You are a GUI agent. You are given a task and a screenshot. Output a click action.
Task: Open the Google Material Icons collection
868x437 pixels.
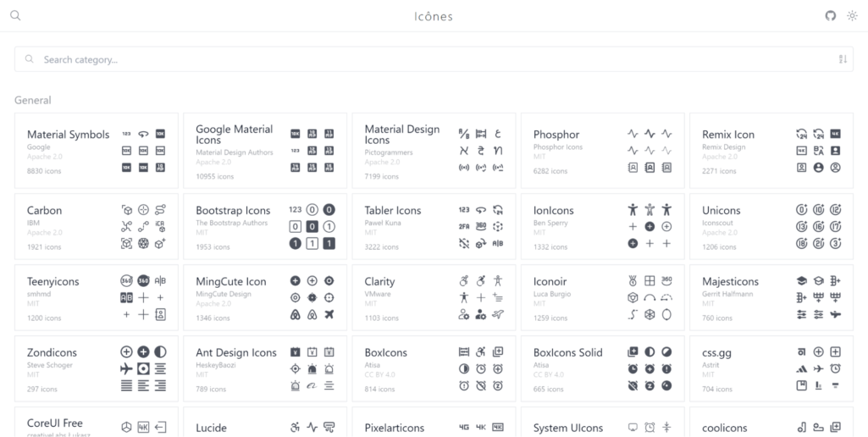pyautogui.click(x=234, y=134)
